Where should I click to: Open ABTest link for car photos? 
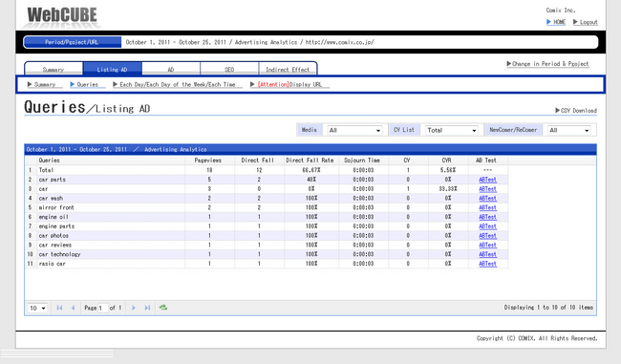(x=487, y=236)
